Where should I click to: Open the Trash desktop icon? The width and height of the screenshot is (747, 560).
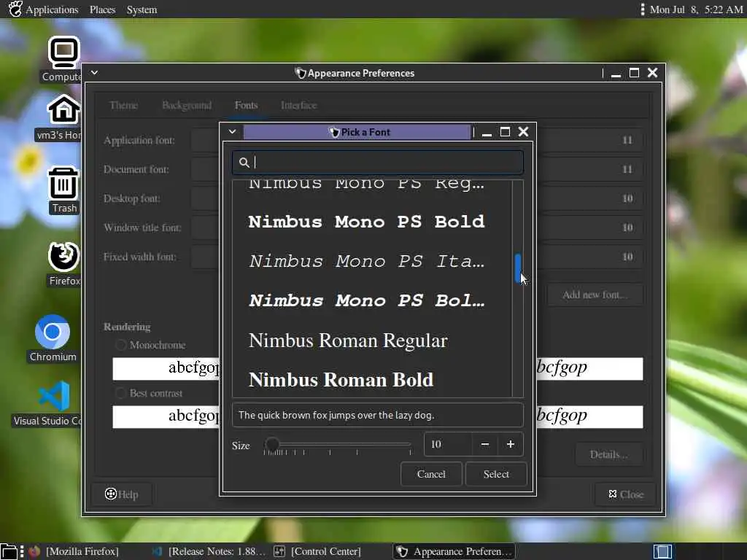click(63, 189)
